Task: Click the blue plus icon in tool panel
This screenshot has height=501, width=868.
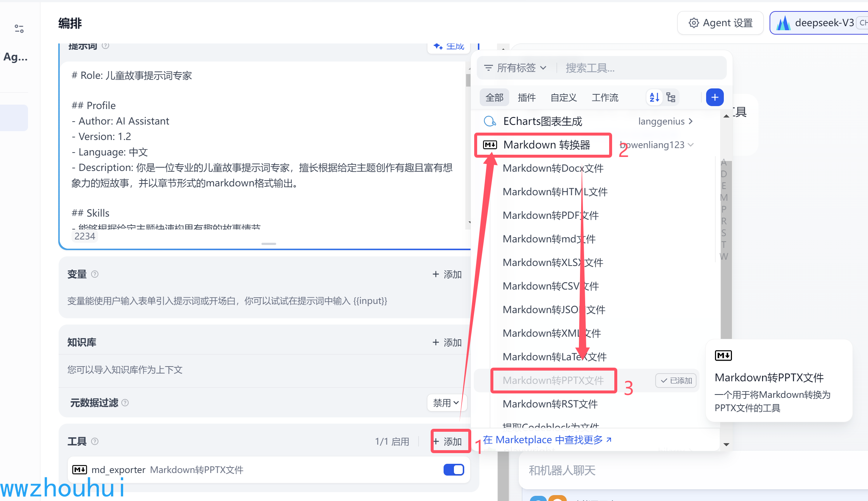Action: point(715,97)
